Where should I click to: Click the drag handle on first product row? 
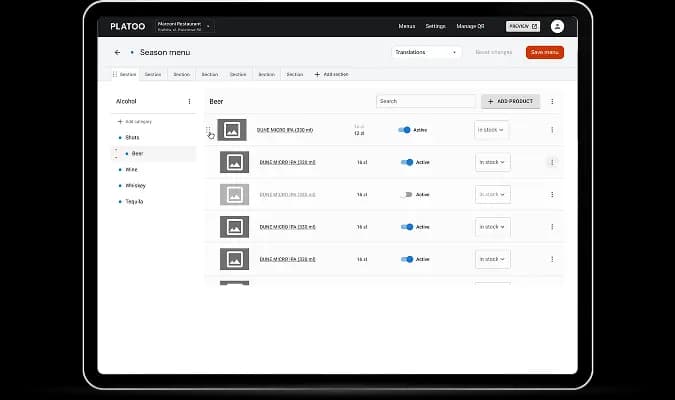pyautogui.click(x=209, y=130)
